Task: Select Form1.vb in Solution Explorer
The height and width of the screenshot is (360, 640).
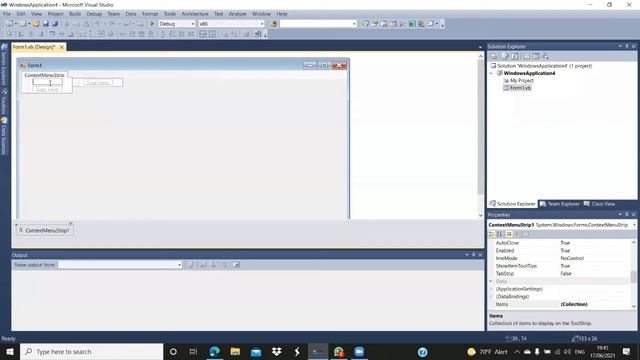Action: [x=517, y=88]
